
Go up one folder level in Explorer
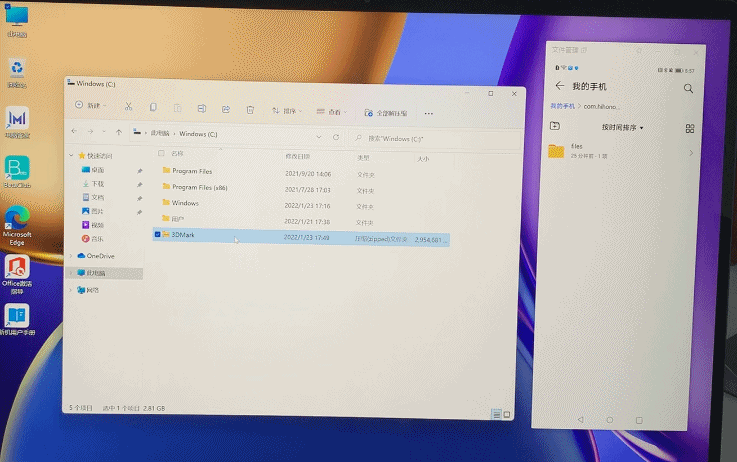point(119,133)
